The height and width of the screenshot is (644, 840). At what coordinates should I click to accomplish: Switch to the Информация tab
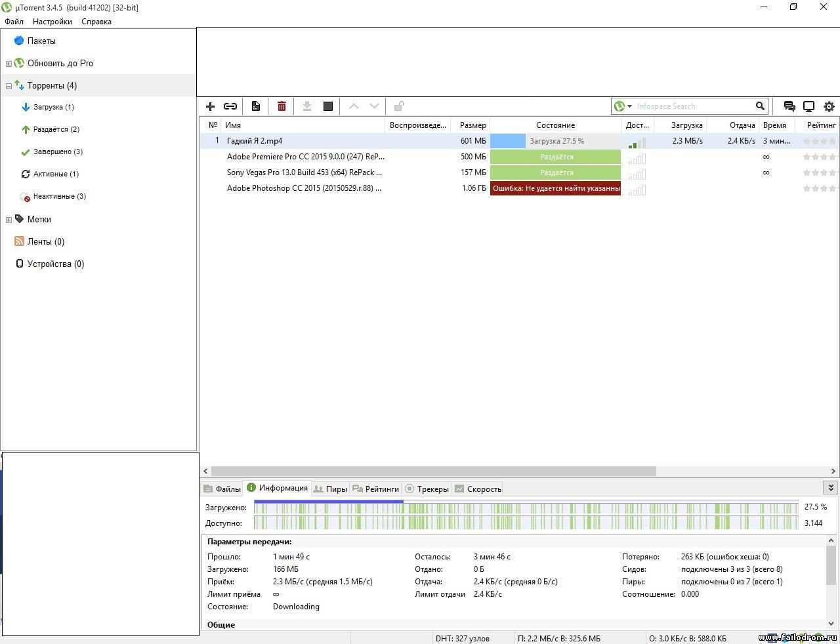(x=277, y=488)
